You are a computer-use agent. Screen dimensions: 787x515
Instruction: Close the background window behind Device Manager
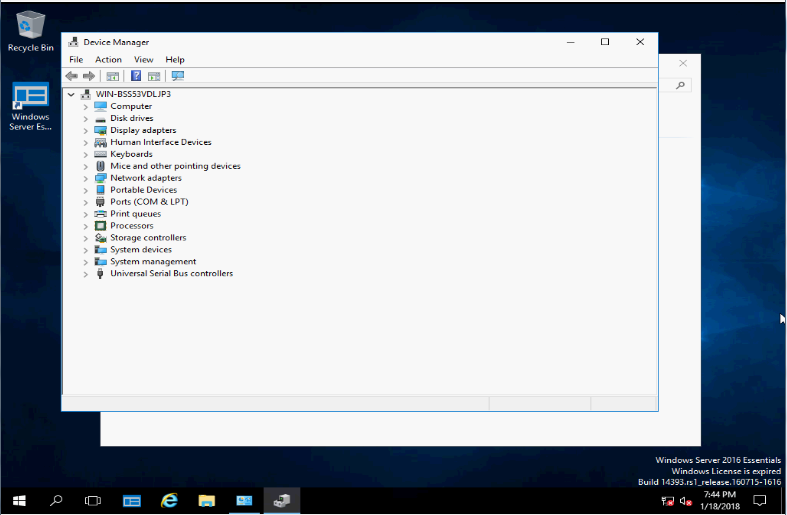[x=683, y=63]
